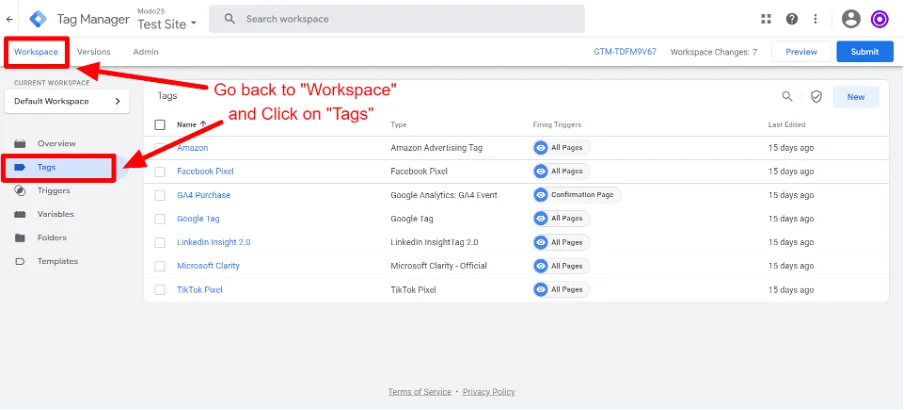This screenshot has width=904, height=410.
Task: Click the Preview button
Action: (x=801, y=52)
